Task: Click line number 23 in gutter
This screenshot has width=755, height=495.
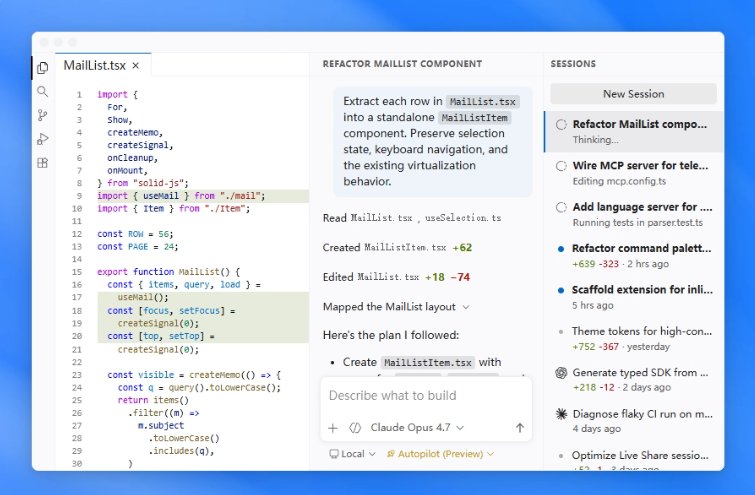Action: click(x=77, y=375)
